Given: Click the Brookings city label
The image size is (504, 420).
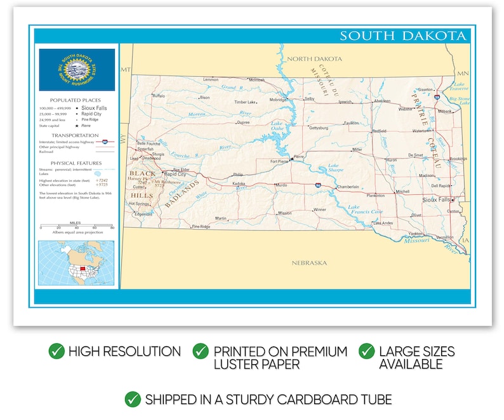Looking at the screenshot, I should (x=458, y=159).
